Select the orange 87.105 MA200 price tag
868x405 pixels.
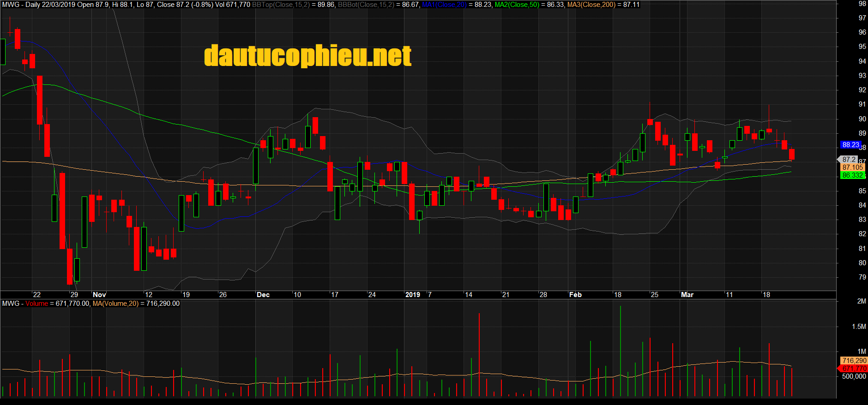852,167
